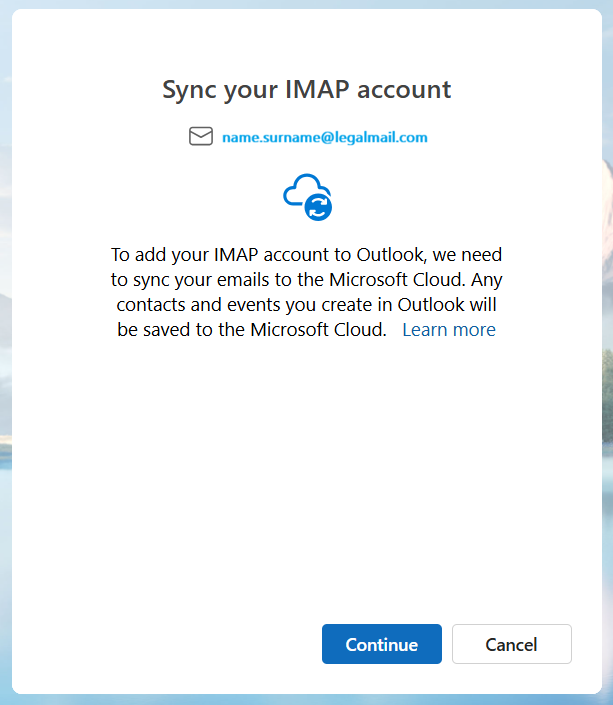Click the wallpaper left of the dialog
Screen dimensions: 613x705
click(x=5, y=400)
